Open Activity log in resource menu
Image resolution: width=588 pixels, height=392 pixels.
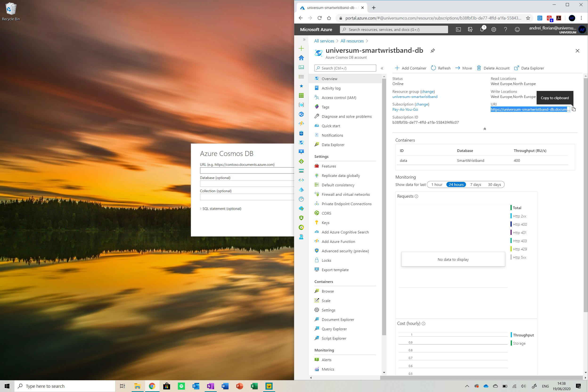[x=331, y=88]
